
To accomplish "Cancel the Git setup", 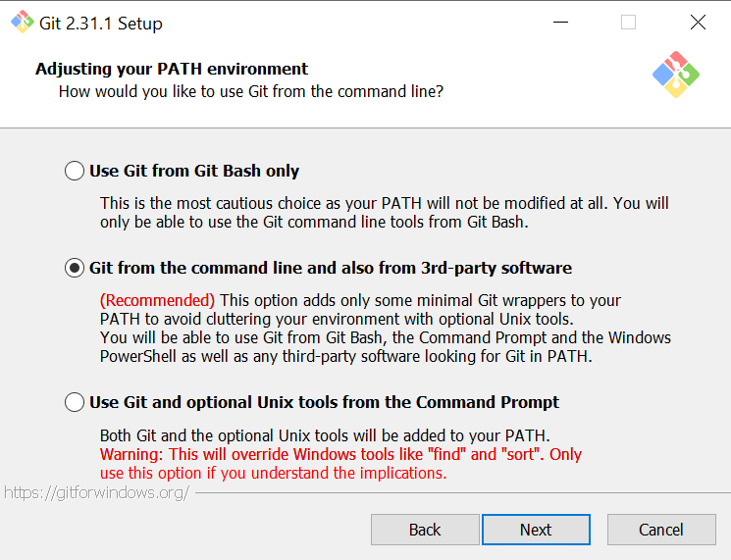I will point(660,530).
